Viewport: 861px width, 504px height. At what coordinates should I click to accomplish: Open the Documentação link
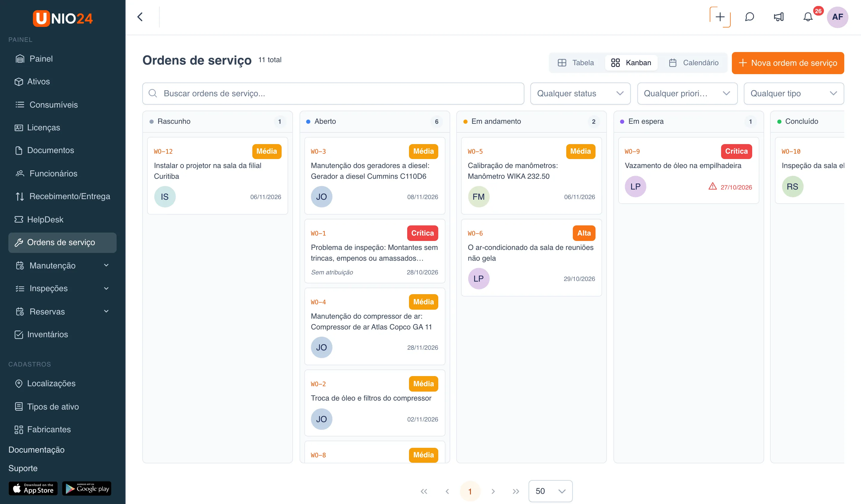[x=36, y=450]
